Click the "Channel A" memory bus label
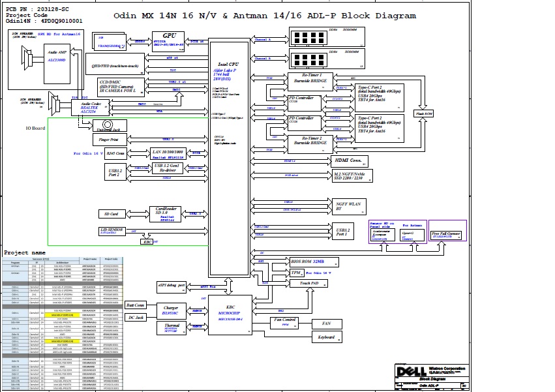The height and width of the screenshot is (392, 555). [x=263, y=40]
